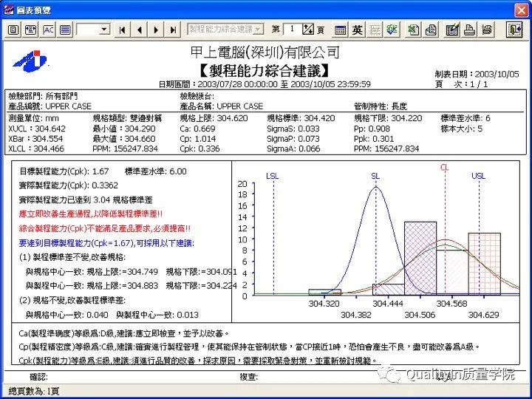Click the 複查: signature label
This screenshot has width=532, height=399.
pos(249,376)
